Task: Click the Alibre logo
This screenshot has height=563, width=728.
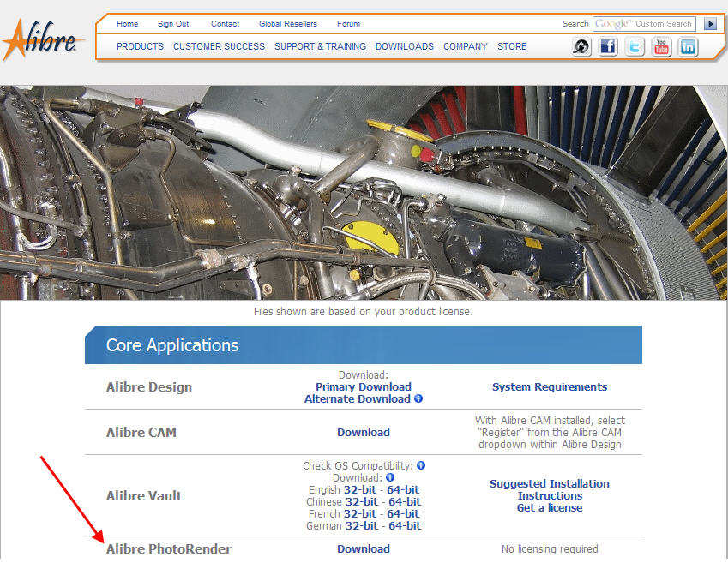Action: click(x=43, y=40)
